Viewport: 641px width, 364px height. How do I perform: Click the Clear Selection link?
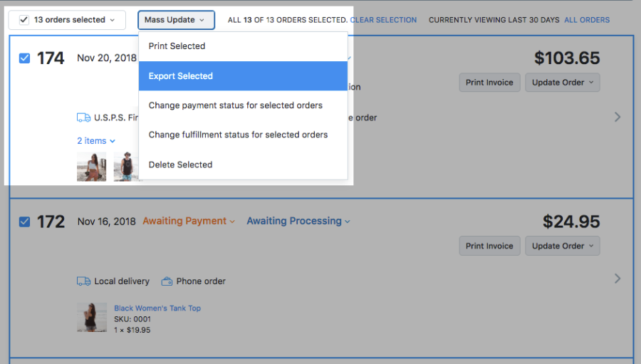tap(383, 20)
